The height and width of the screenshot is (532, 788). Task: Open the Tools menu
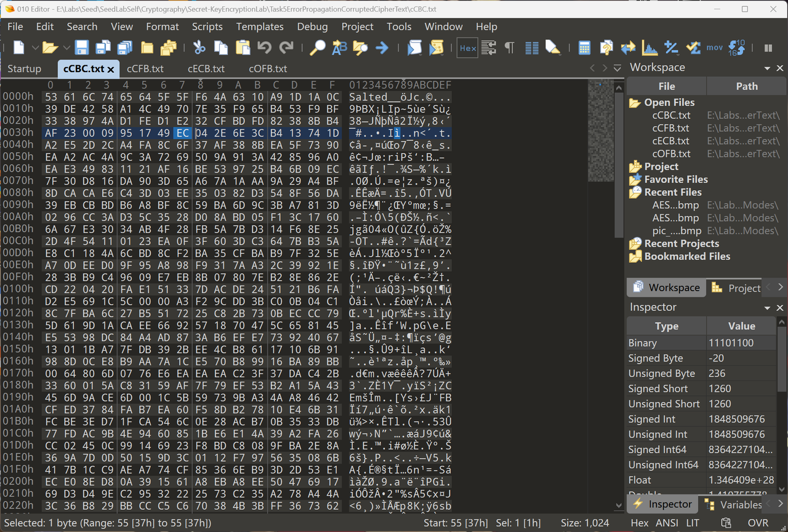[x=399, y=26]
